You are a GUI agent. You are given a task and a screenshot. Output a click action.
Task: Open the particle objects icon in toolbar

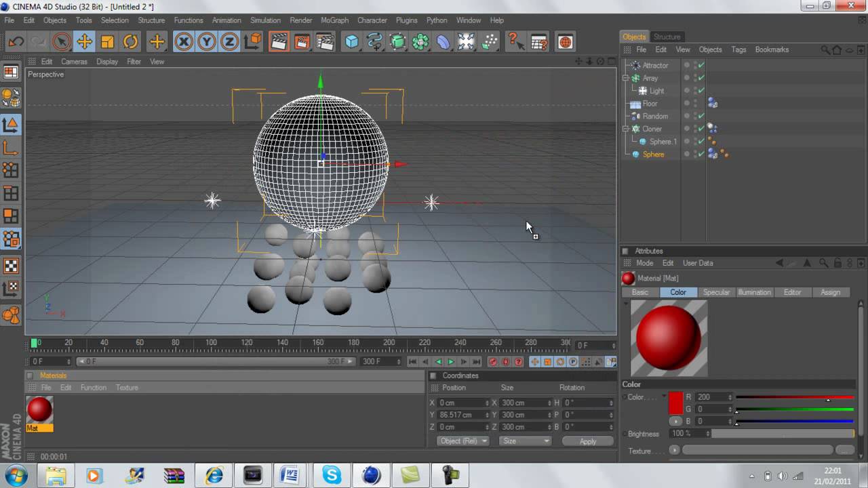coord(490,42)
